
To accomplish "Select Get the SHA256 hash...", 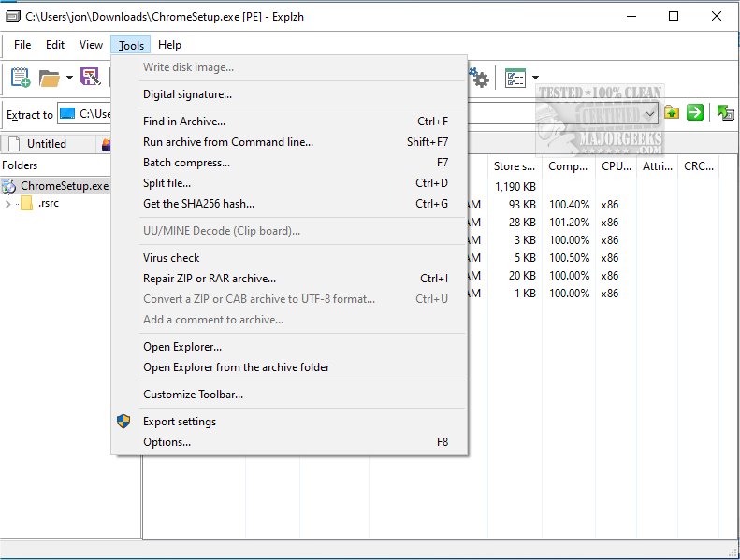I will [290, 204].
